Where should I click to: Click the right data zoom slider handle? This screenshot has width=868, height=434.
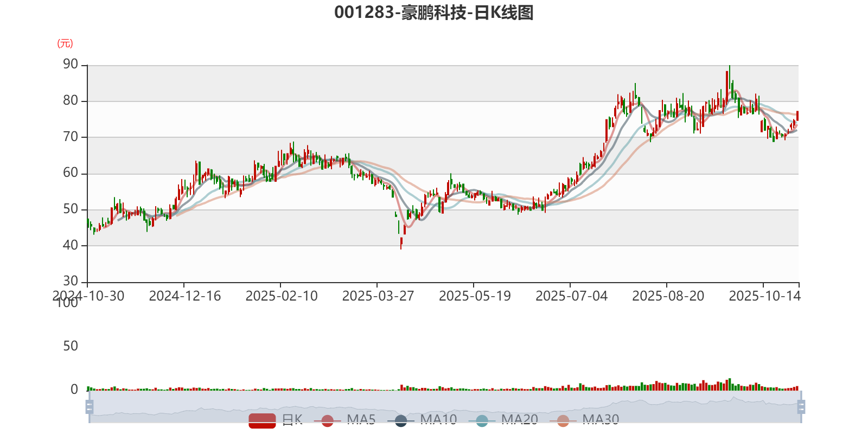pos(801,406)
